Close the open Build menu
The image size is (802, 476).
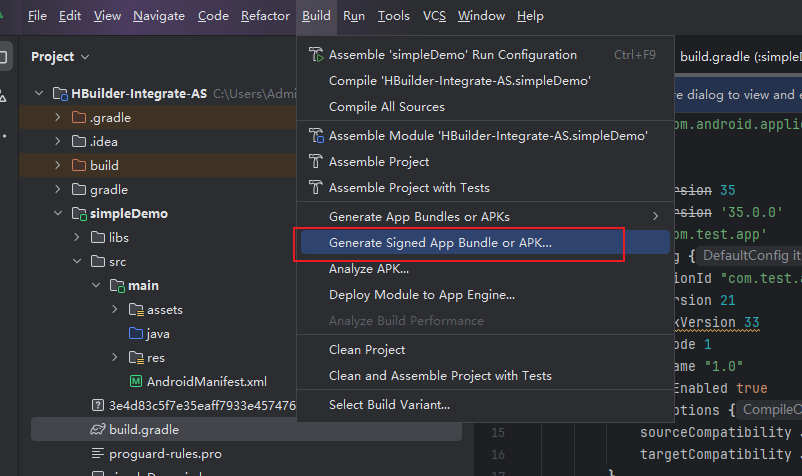[x=316, y=16]
